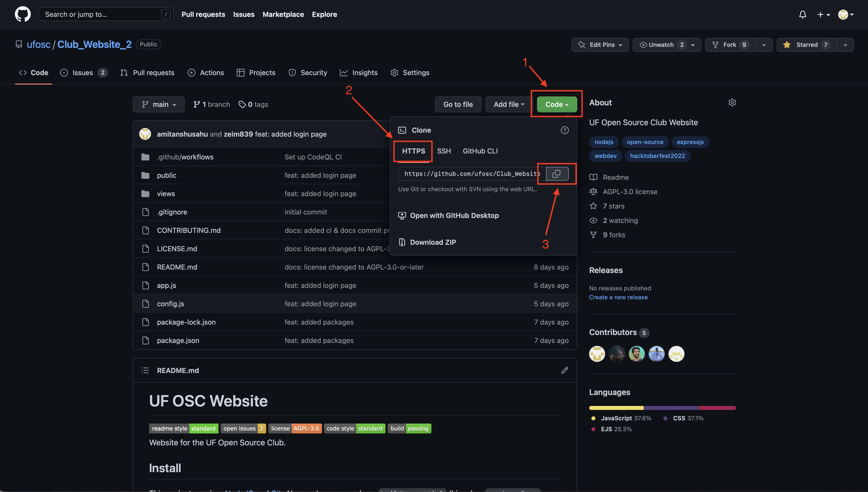Open the .gitignore file
868x492 pixels.
pyautogui.click(x=172, y=212)
